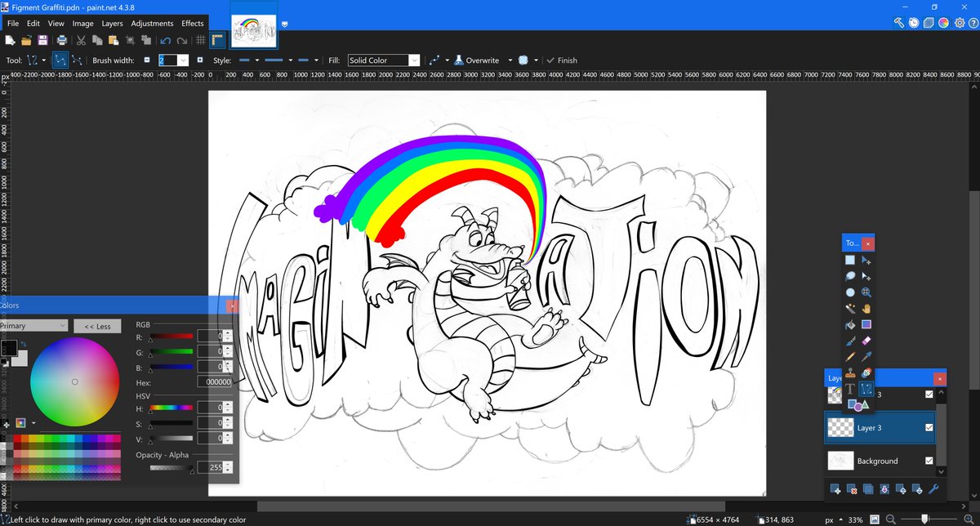Viewport: 980px width, 526px height.
Task: Open the Layers menu
Action: 112,23
